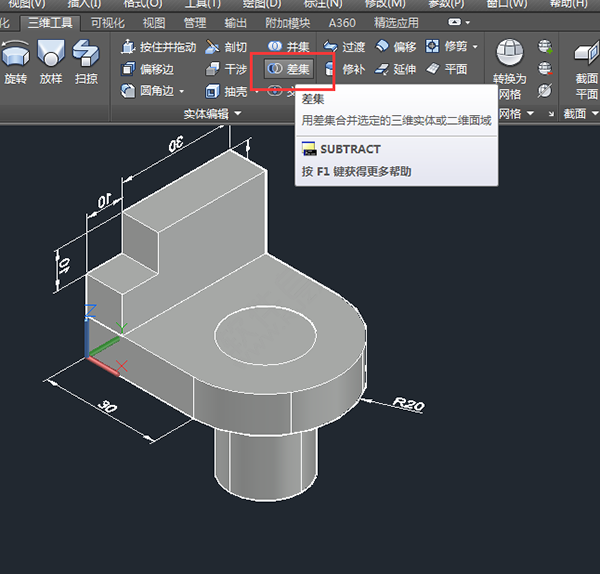Click the 差集 (Subtract) tool
The height and width of the screenshot is (574, 600).
point(289,69)
